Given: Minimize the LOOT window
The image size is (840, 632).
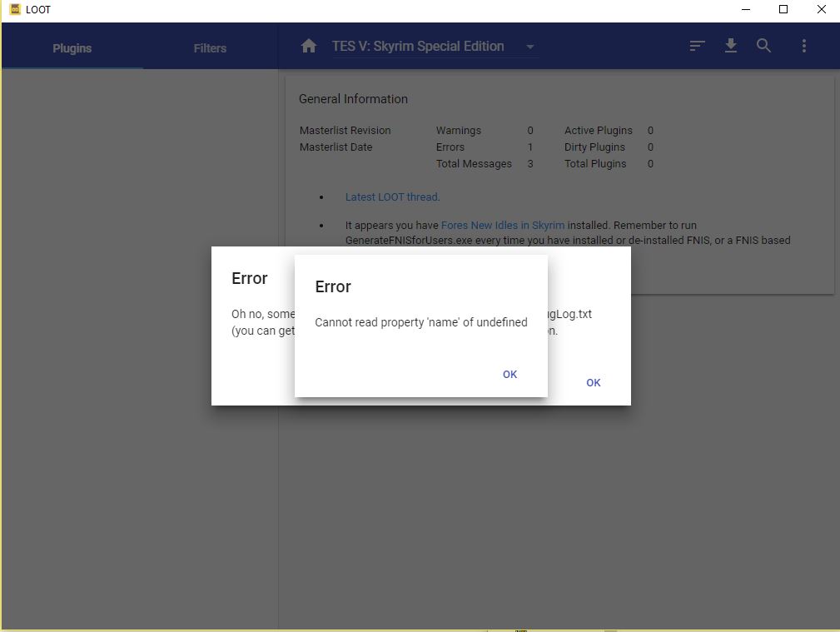Looking at the screenshot, I should [x=745, y=9].
